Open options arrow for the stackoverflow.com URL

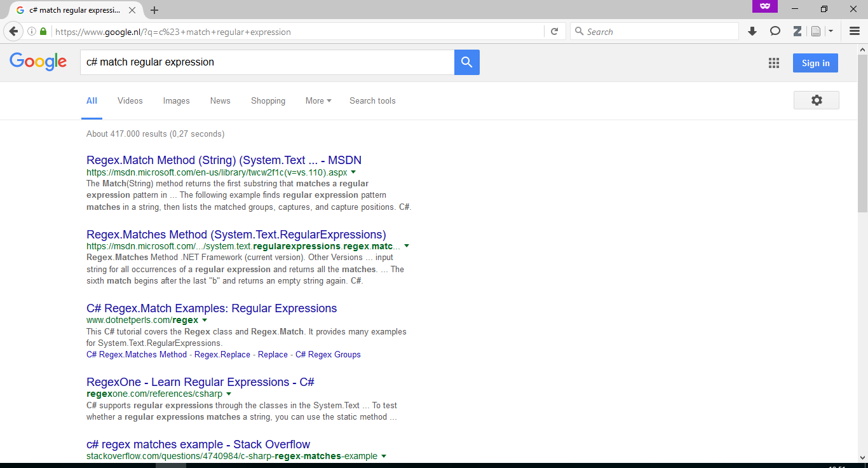[x=383, y=456]
